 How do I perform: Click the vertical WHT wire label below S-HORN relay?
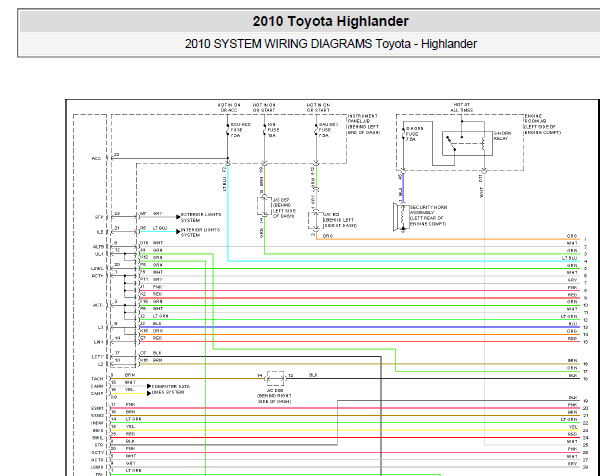click(x=481, y=192)
